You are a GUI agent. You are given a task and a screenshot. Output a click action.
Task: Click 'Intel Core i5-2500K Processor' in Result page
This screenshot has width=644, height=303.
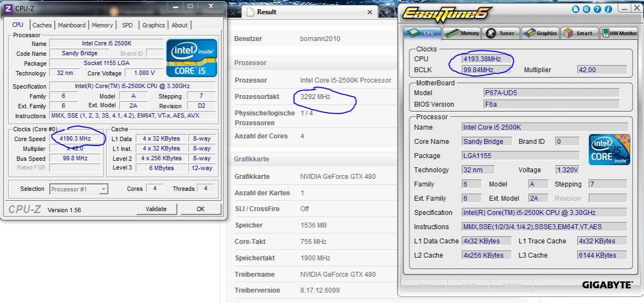[346, 80]
